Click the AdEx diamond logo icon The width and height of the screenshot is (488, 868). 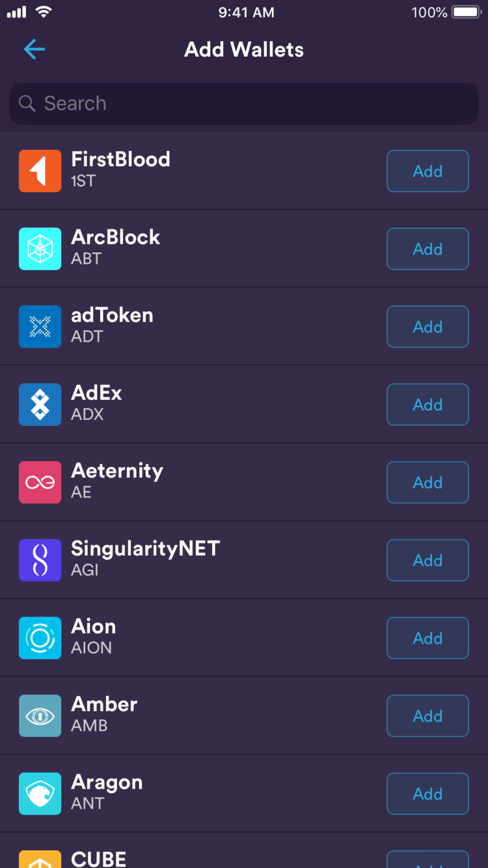pyautogui.click(x=40, y=404)
